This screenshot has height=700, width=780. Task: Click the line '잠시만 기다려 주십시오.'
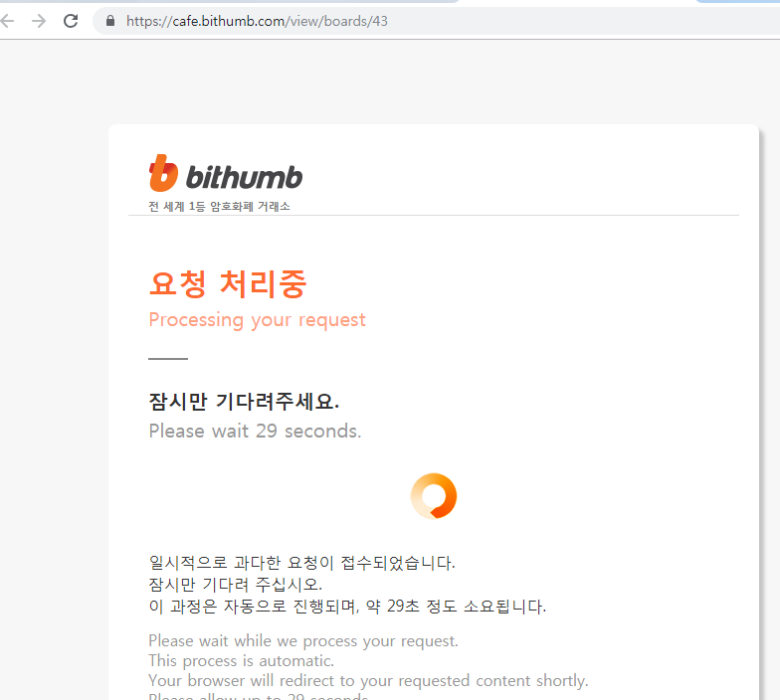click(x=235, y=585)
